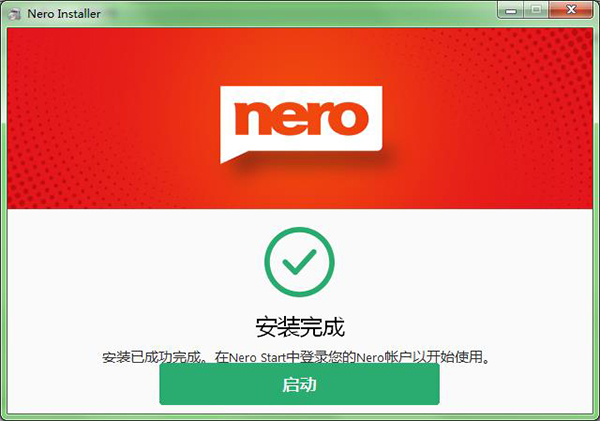
Task: Click the orange 'nero' lettering in the logo
Action: click(x=301, y=118)
